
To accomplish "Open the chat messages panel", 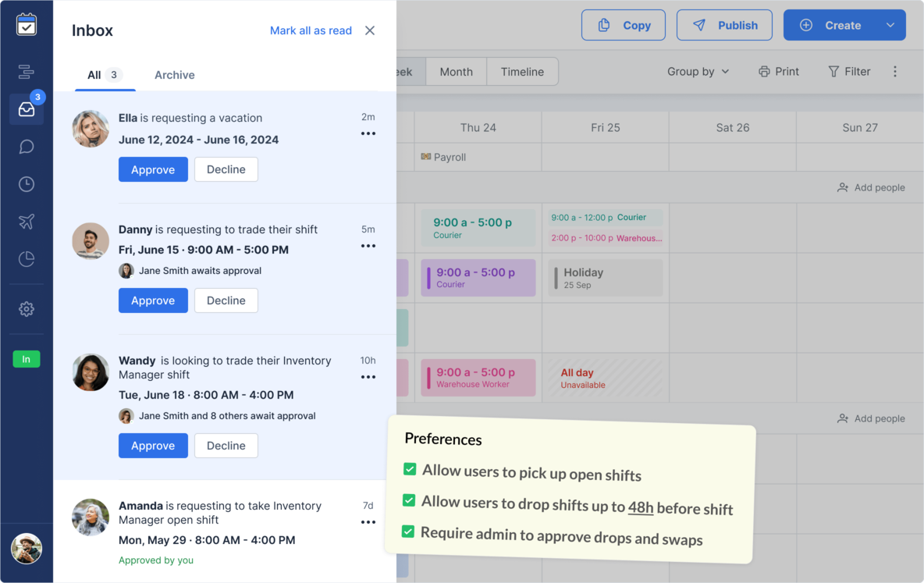I will pyautogui.click(x=26, y=146).
